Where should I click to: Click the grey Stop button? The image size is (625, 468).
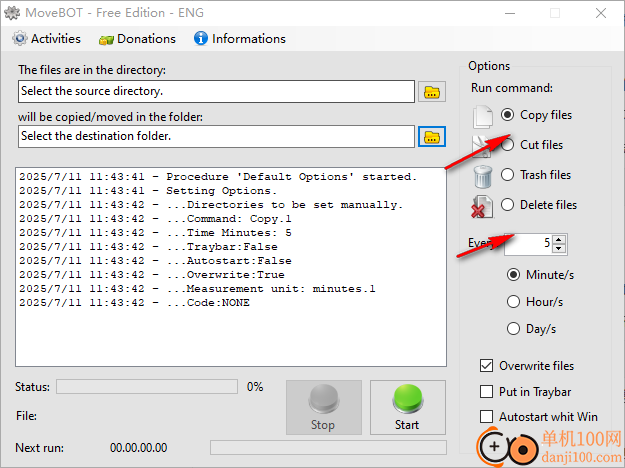(x=324, y=407)
